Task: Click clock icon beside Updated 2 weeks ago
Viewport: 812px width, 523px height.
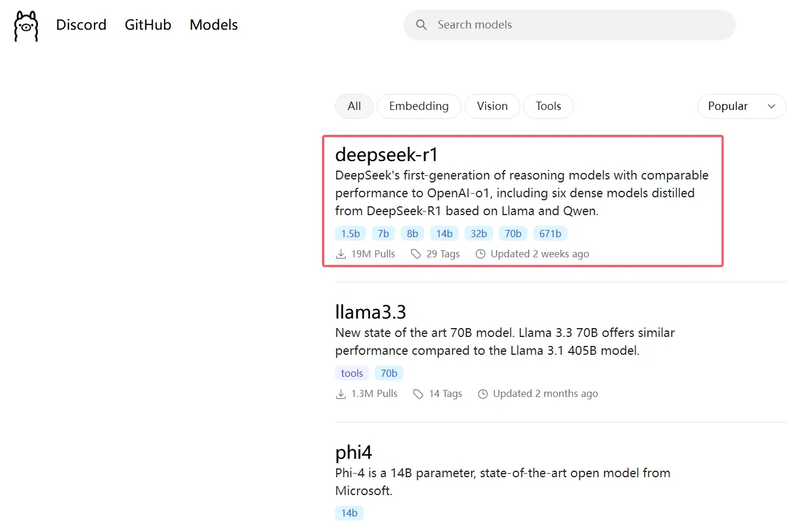Action: (x=481, y=254)
